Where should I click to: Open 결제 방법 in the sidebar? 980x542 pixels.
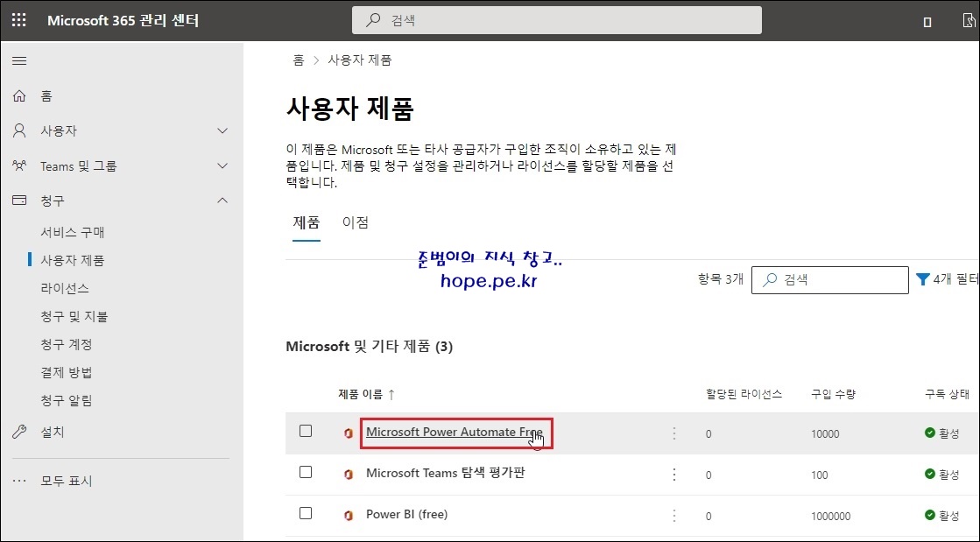pos(67,373)
